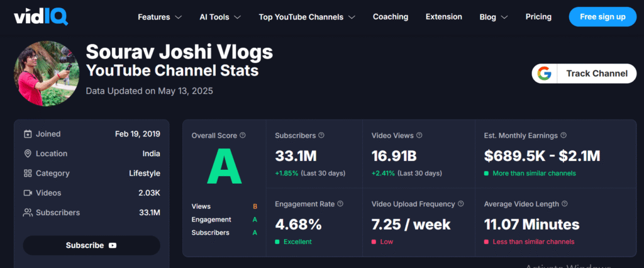Open the Extension page
This screenshot has height=268, width=644.
click(444, 17)
